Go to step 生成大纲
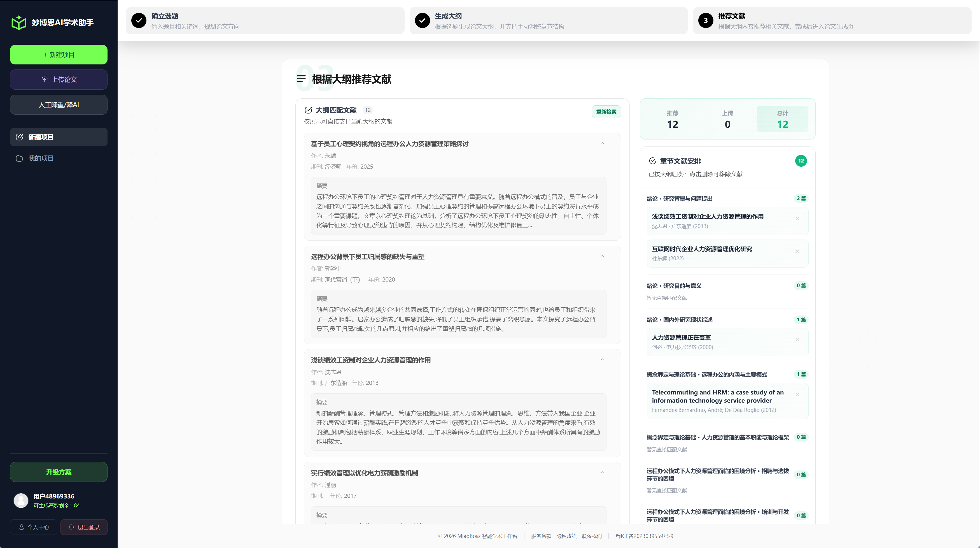The width and height of the screenshot is (980, 548). 549,20
